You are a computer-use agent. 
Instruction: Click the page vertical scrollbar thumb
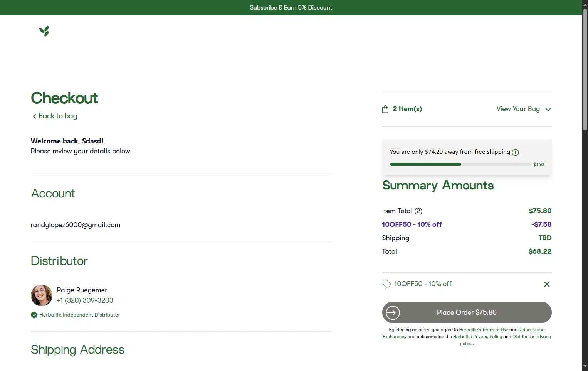[585, 69]
